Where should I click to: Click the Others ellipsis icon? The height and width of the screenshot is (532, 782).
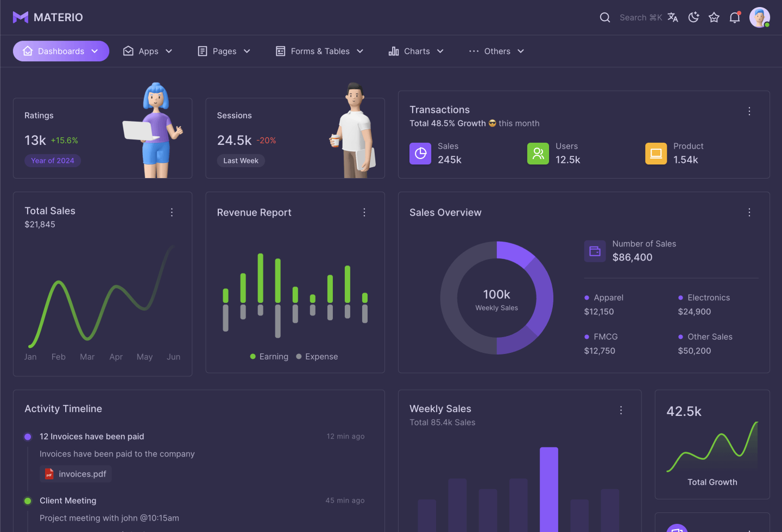coord(474,51)
